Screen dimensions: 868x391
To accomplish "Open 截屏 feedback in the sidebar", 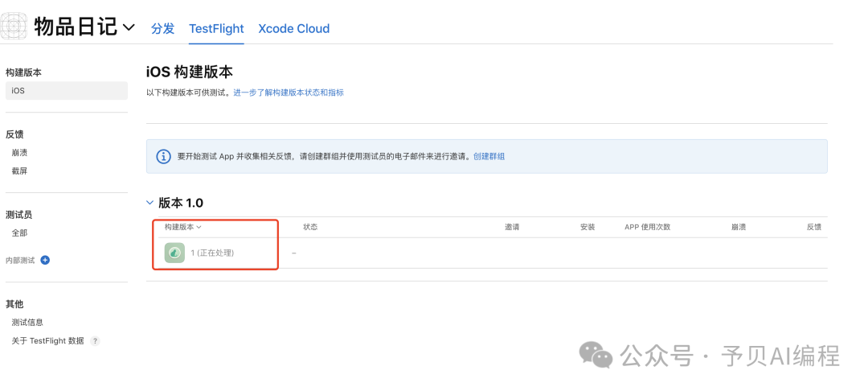I will pyautogui.click(x=19, y=171).
